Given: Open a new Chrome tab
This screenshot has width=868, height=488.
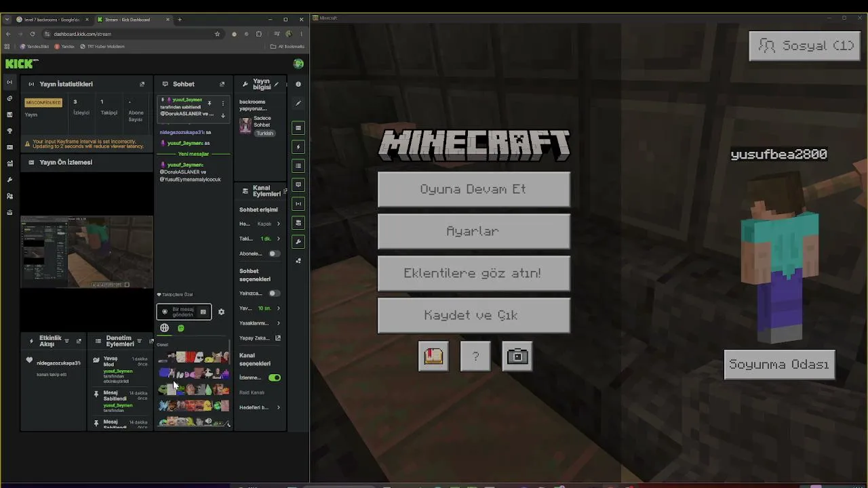Looking at the screenshot, I should pos(180,20).
